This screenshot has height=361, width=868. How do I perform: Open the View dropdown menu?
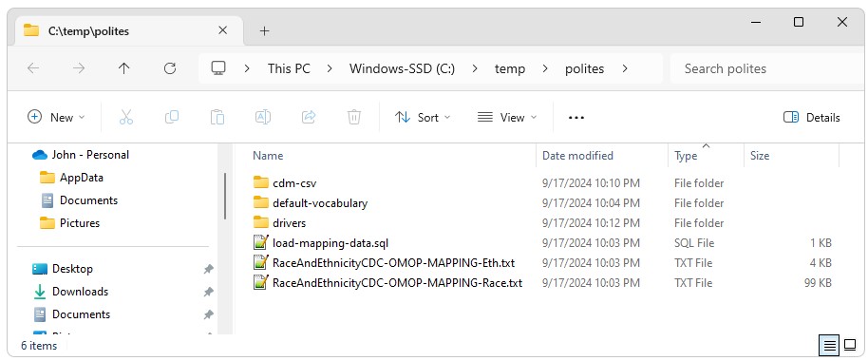click(507, 118)
